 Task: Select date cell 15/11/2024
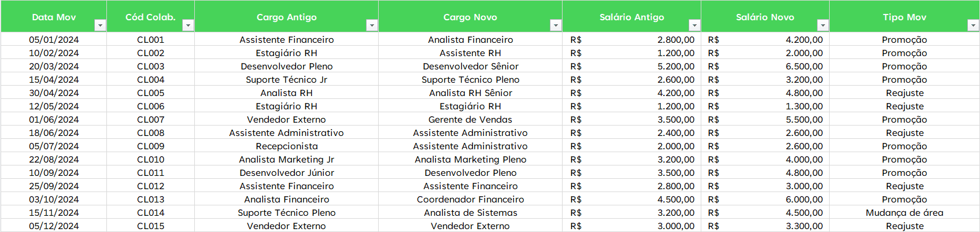(x=54, y=213)
